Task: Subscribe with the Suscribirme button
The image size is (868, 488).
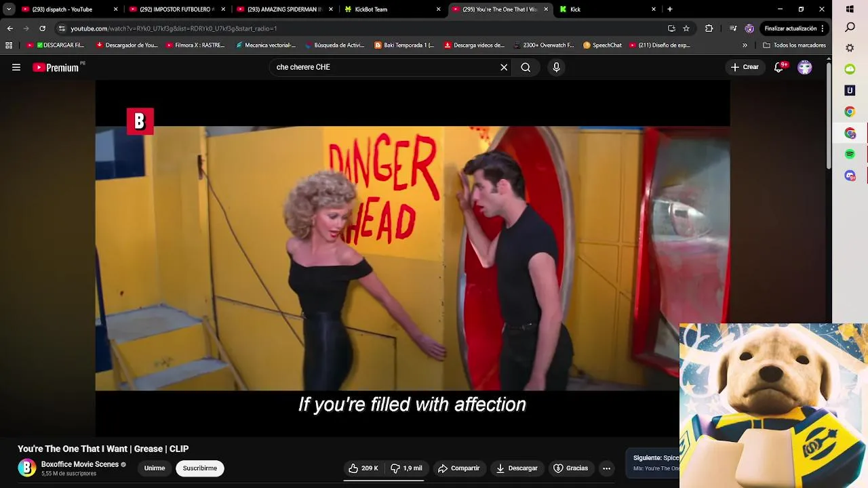Action: (200, 468)
